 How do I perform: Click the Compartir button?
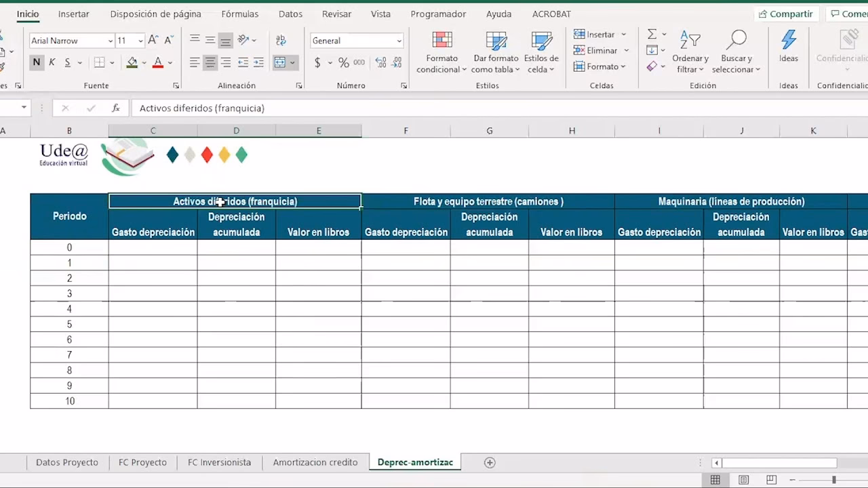click(785, 14)
